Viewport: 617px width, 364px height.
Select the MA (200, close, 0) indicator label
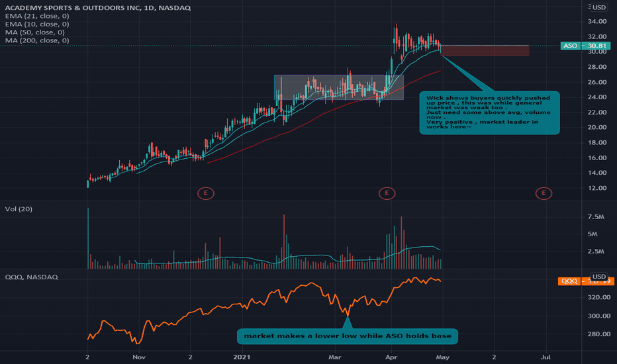(37, 40)
